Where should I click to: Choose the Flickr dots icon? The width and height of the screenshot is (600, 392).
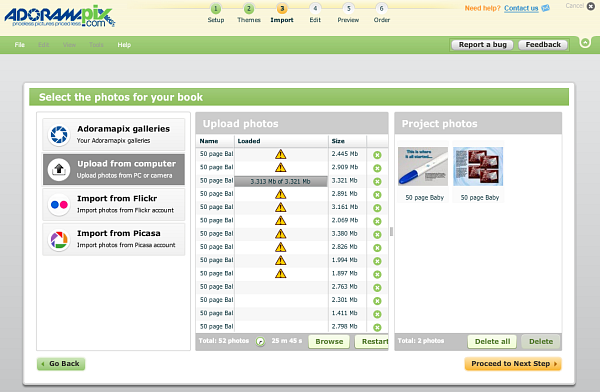pyautogui.click(x=59, y=204)
